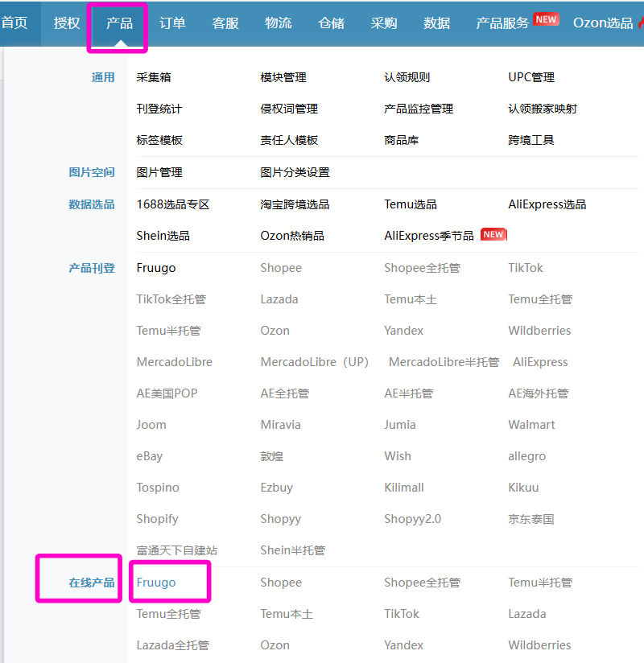Select AE海外托管 listing
The image size is (644, 663).
click(539, 393)
